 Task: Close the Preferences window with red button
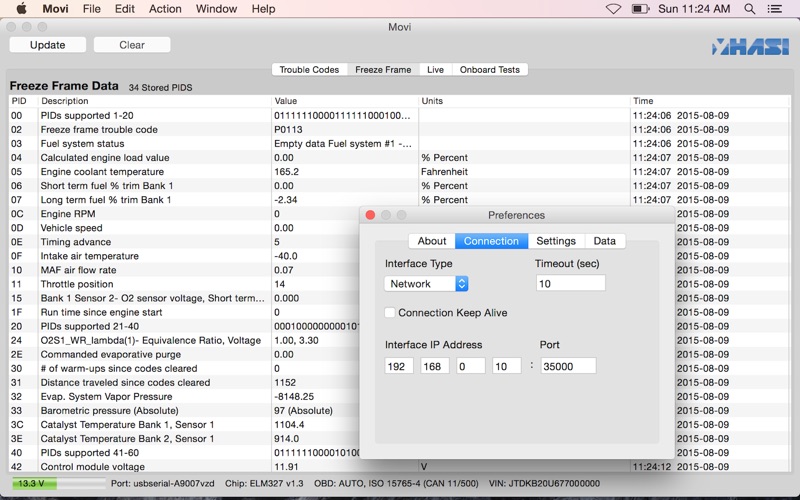click(x=370, y=215)
